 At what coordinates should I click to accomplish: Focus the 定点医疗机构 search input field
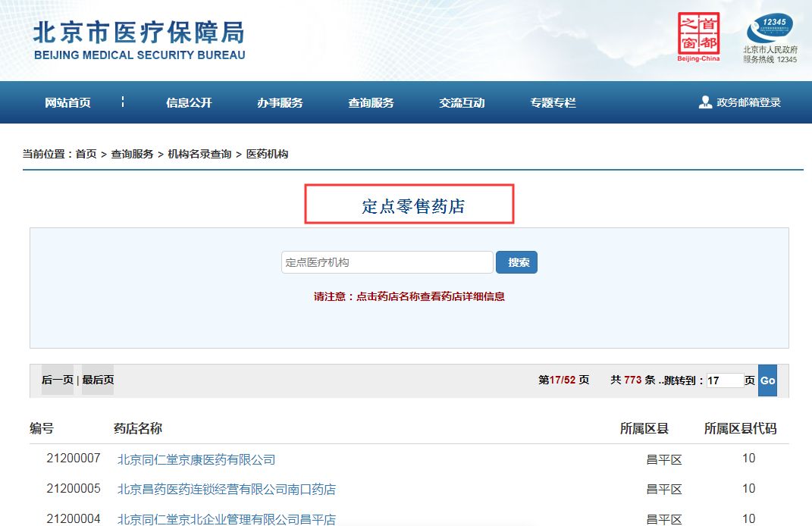387,262
